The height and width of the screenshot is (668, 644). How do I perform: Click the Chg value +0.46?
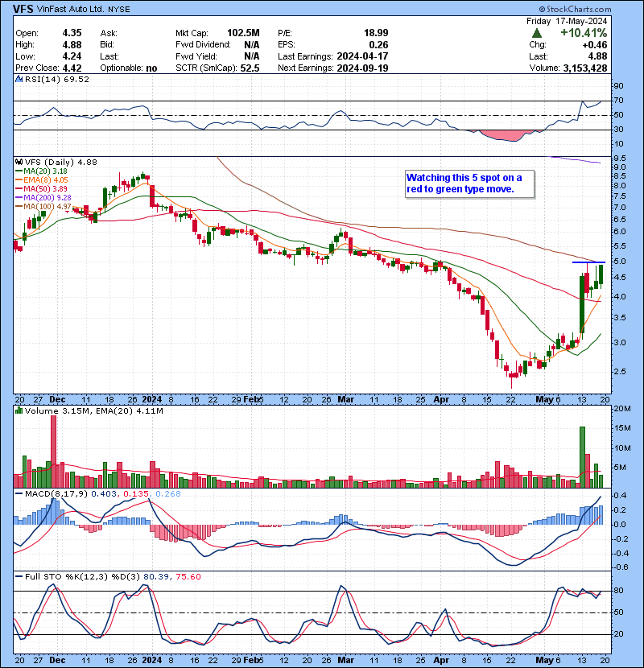[x=595, y=45]
